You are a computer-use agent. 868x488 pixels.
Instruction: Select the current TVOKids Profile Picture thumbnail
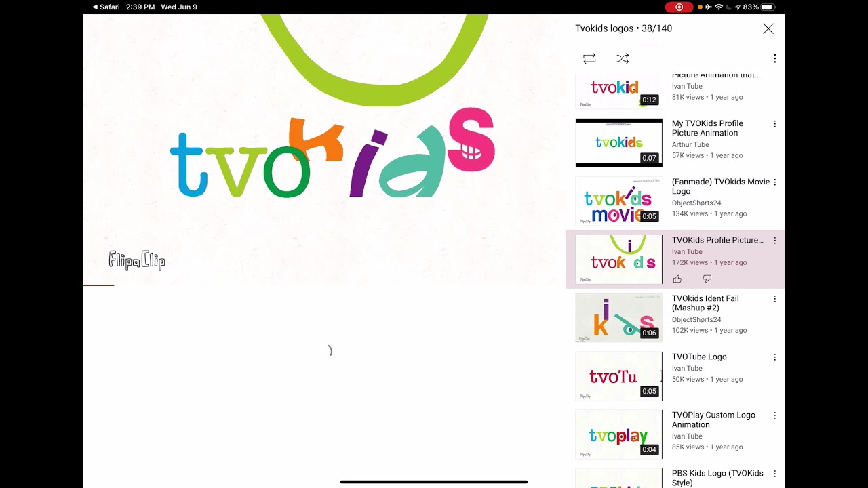[x=618, y=260]
